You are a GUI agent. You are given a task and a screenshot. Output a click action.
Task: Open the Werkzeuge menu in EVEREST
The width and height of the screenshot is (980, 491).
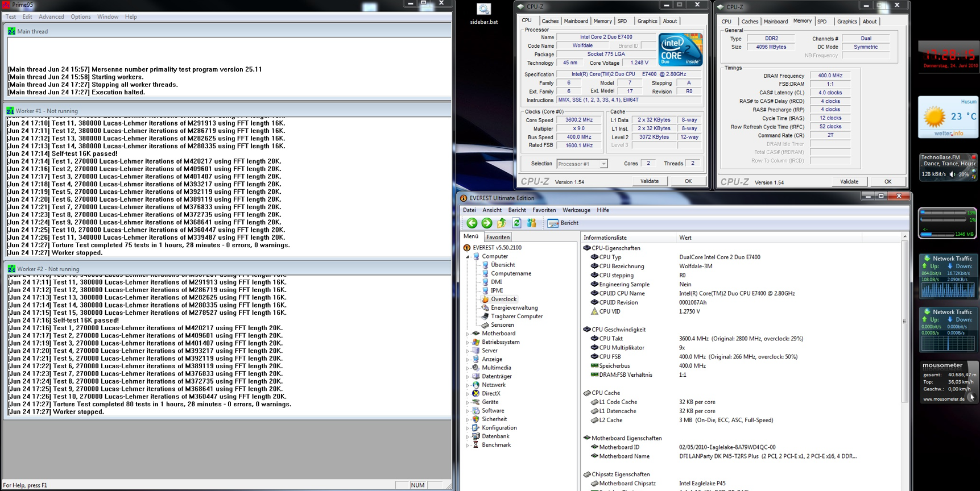(576, 210)
